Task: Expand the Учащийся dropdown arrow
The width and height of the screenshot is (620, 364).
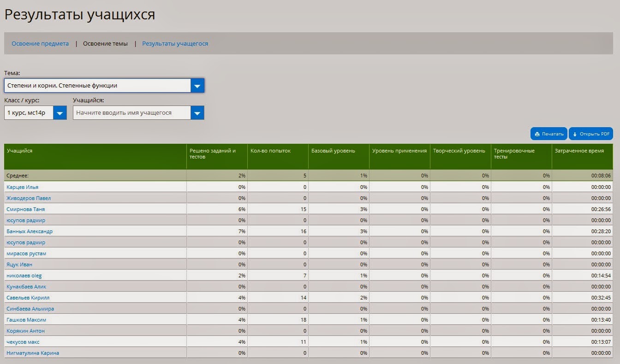Action: click(x=197, y=112)
